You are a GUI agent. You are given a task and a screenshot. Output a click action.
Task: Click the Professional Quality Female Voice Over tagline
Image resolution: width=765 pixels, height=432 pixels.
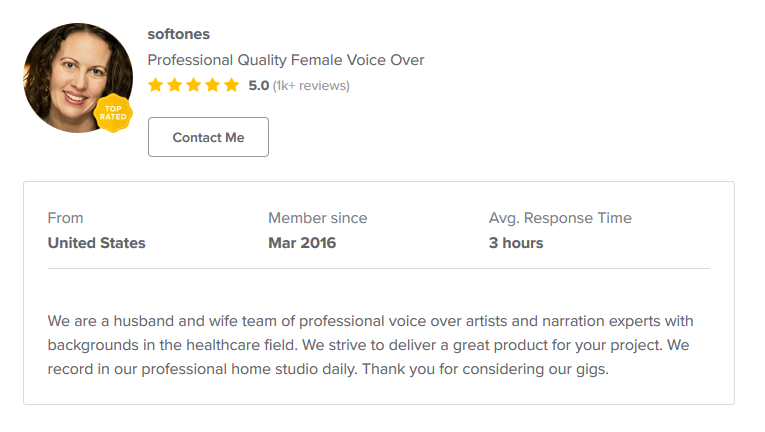pos(286,60)
